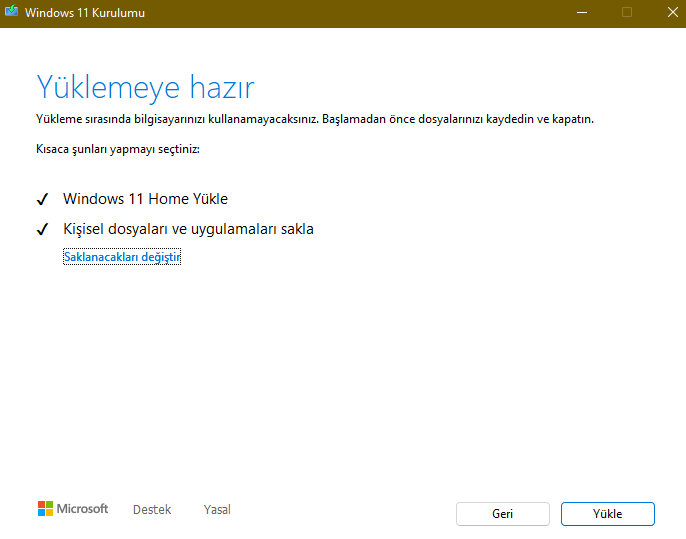
Task: Go back with the Geri button
Action: point(503,514)
